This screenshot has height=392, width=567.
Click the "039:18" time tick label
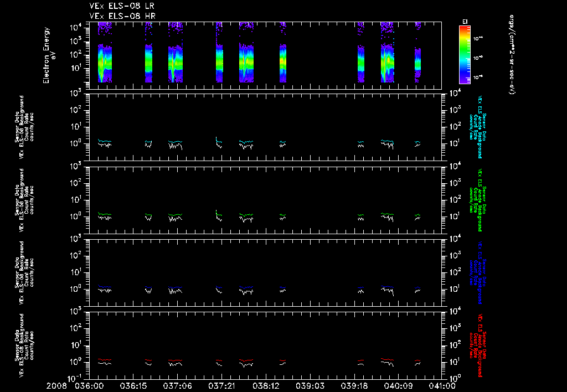pyautogui.click(x=354, y=386)
